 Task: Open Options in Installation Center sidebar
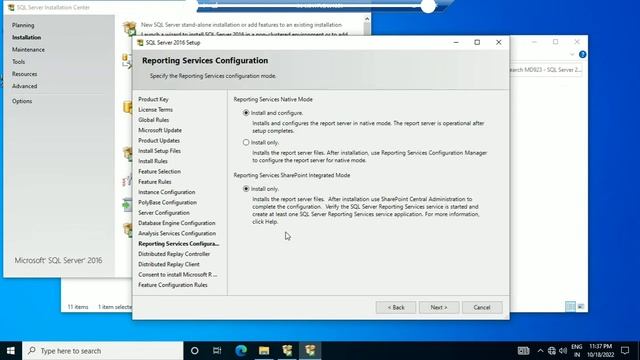(x=22, y=101)
